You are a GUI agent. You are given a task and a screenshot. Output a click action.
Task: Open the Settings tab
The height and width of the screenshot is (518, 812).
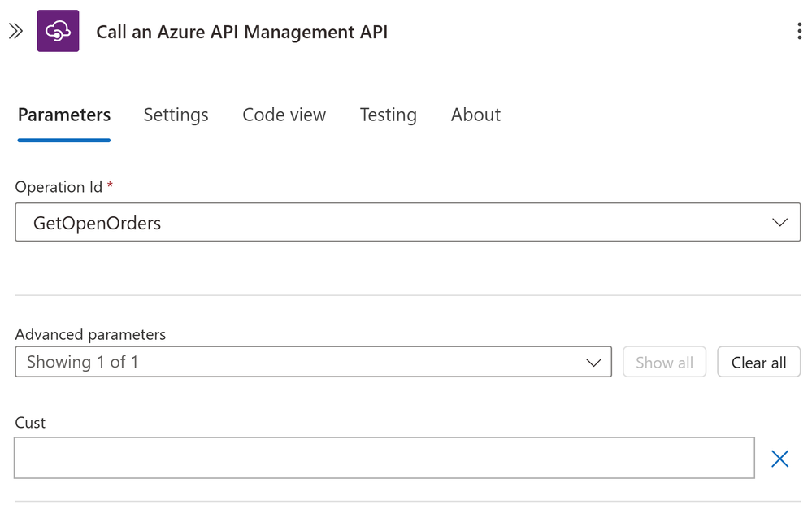click(x=176, y=115)
